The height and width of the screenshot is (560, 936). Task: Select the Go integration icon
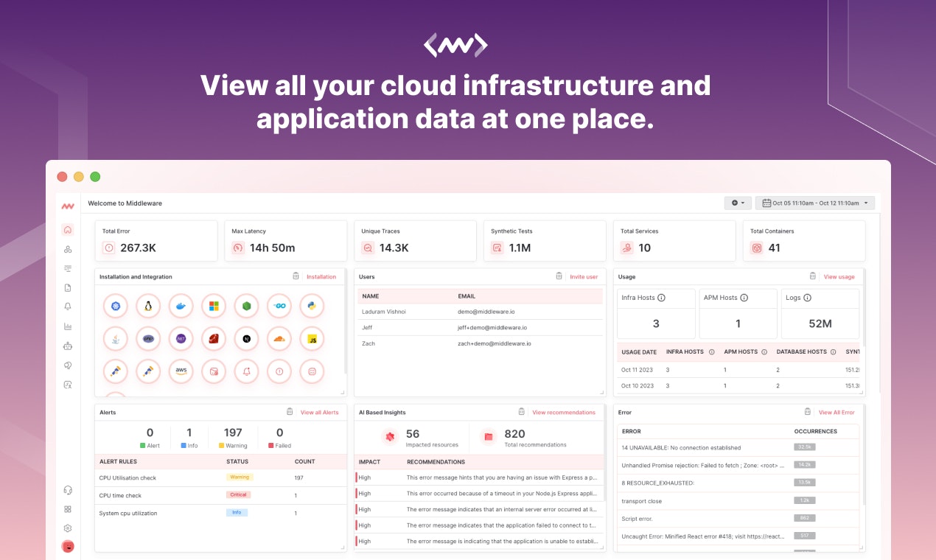pyautogui.click(x=279, y=306)
